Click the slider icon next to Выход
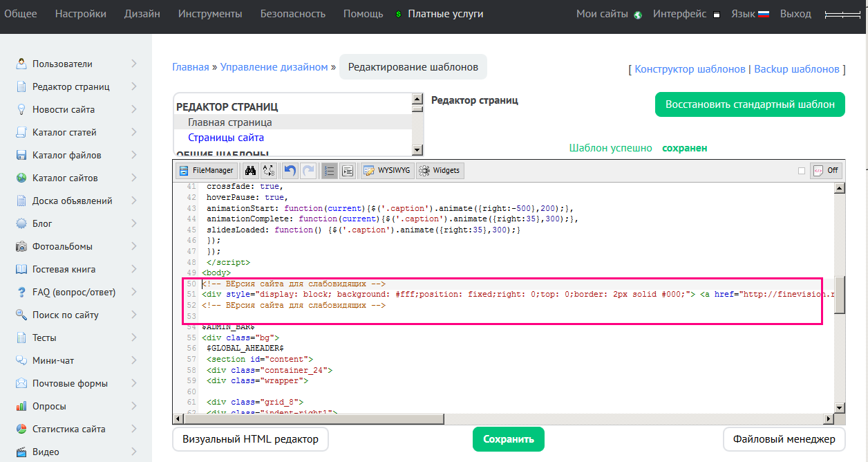 [x=842, y=15]
